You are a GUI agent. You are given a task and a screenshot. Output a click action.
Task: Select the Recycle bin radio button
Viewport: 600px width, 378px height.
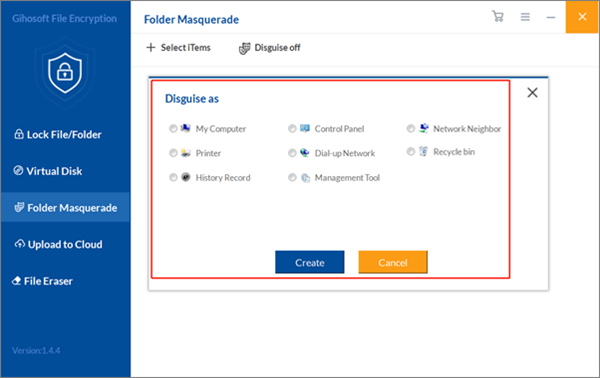click(x=411, y=152)
